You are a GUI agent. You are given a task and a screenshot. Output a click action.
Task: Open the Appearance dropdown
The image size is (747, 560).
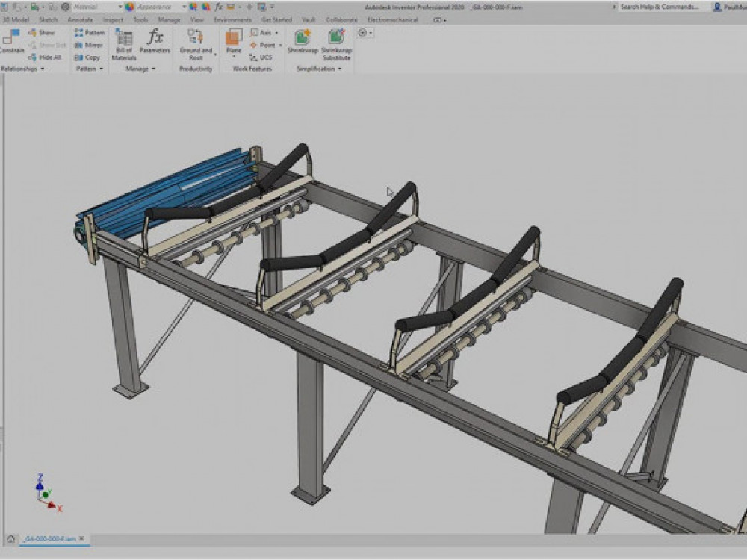point(184,7)
